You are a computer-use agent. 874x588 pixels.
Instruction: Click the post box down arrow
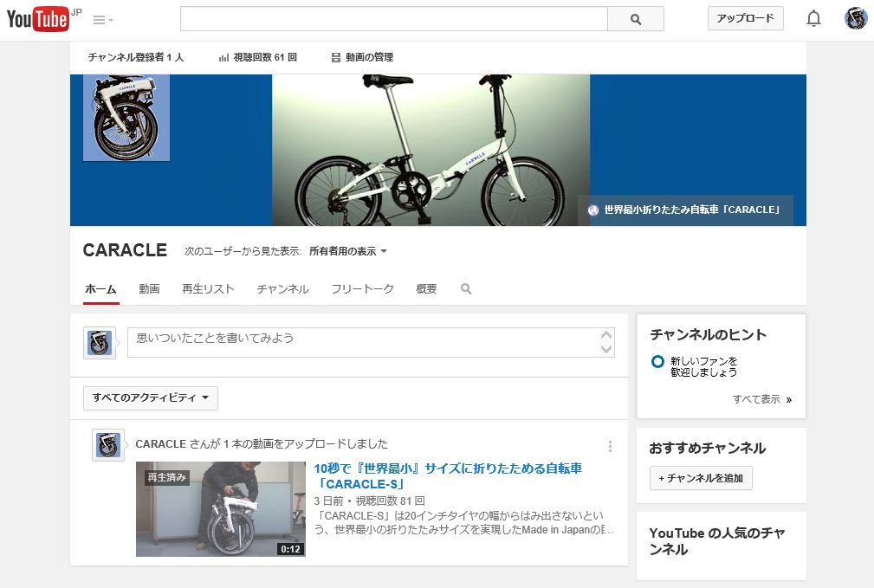pyautogui.click(x=606, y=350)
